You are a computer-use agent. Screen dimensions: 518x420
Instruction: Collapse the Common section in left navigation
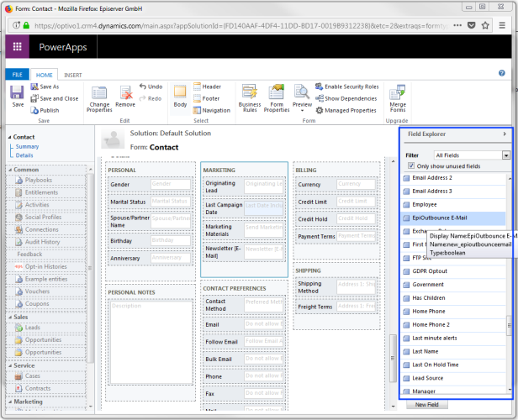click(10, 170)
